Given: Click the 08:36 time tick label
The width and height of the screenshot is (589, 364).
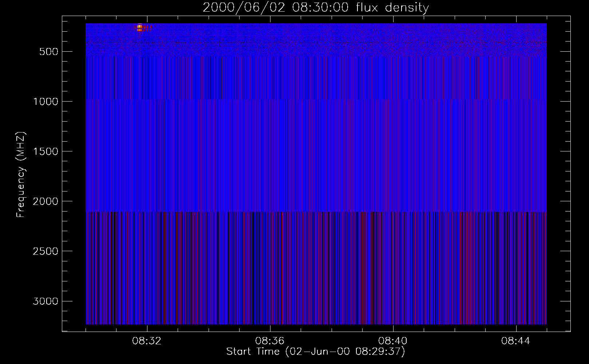Looking at the screenshot, I should coord(270,341).
